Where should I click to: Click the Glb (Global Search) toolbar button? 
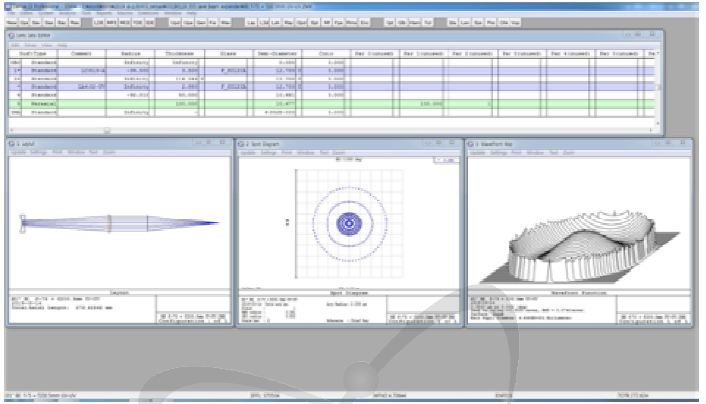click(x=402, y=22)
